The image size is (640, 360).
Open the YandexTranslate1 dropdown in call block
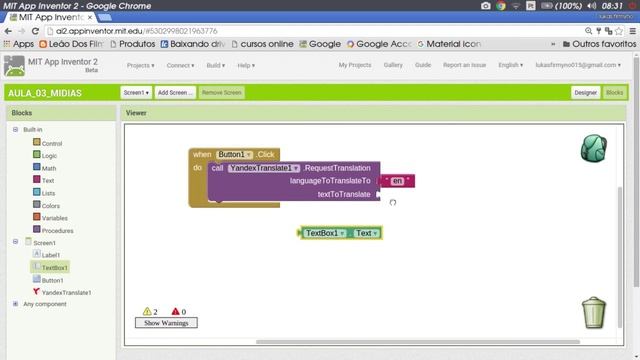(x=264, y=168)
